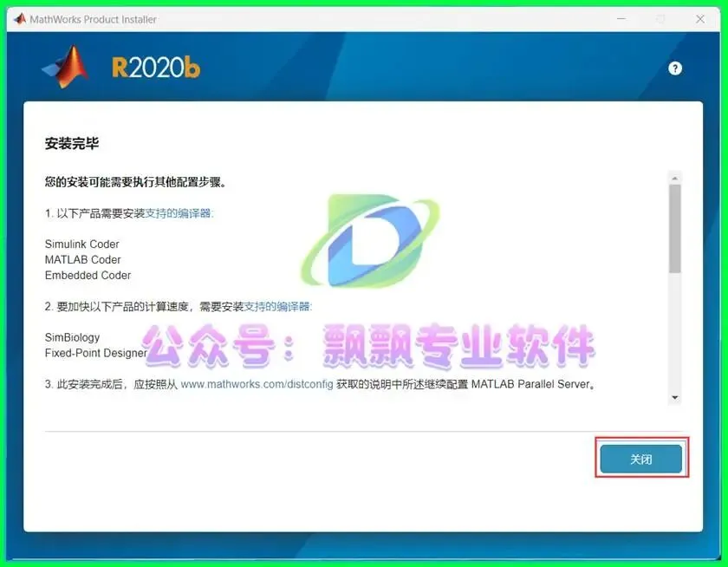Minimize the installer window

tap(621, 19)
